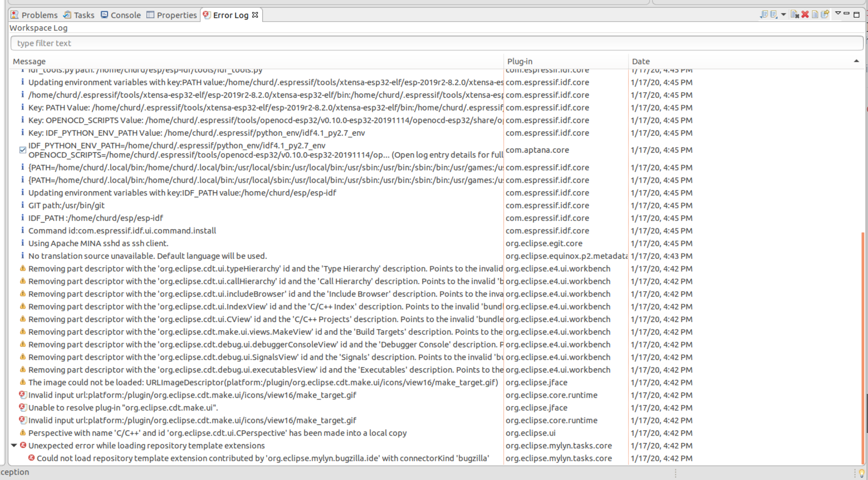868x480 pixels.
Task: Click the Restore Log icon
Action: pos(825,14)
